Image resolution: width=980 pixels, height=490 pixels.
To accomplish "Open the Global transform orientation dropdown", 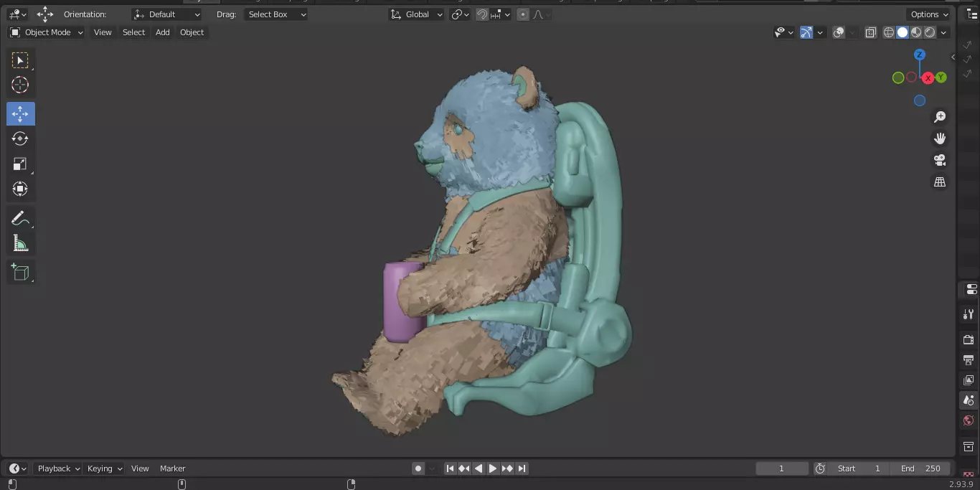I will click(417, 14).
